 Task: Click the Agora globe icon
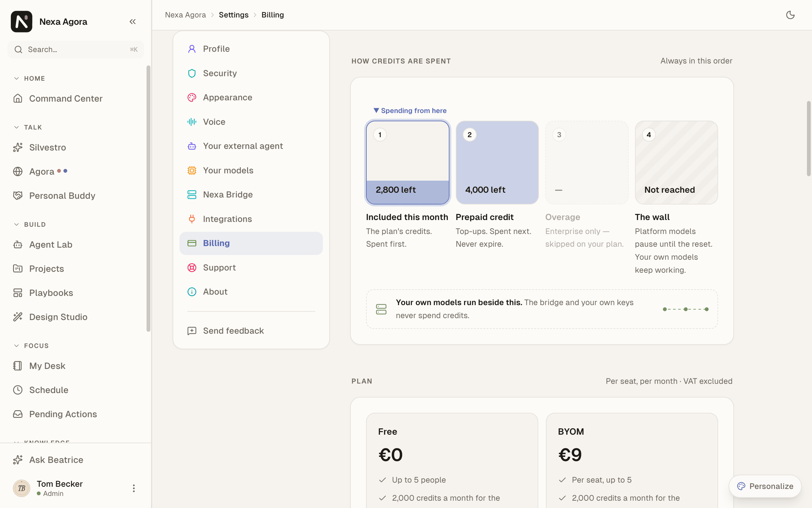18,171
